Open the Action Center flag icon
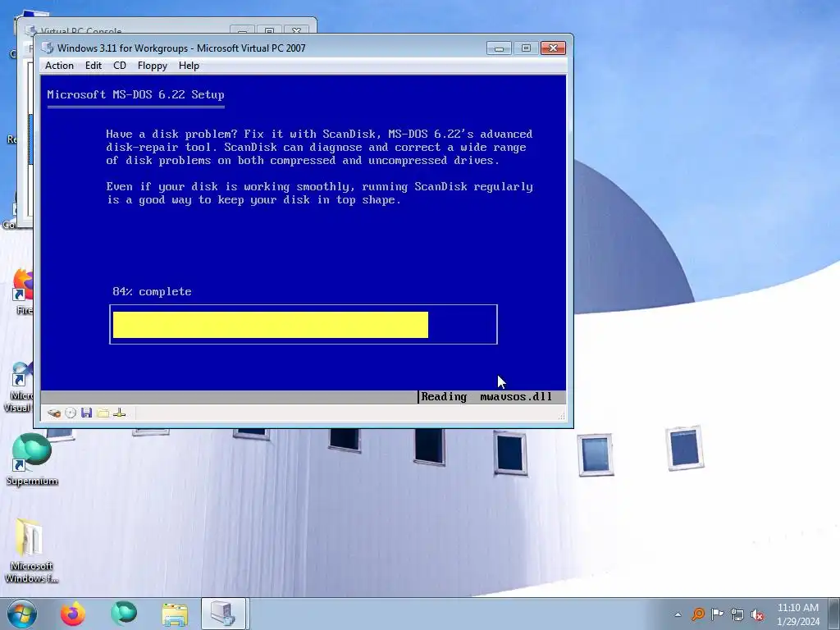 click(717, 614)
